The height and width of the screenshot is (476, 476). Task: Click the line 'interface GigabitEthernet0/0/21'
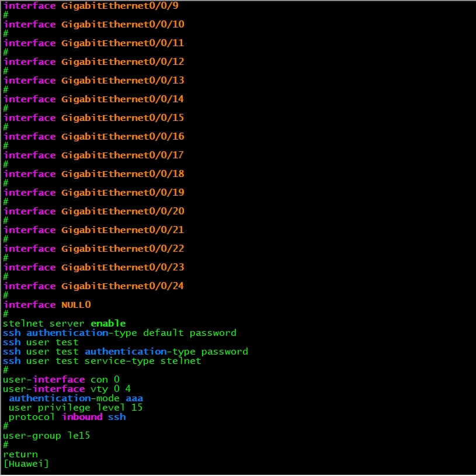point(94,230)
